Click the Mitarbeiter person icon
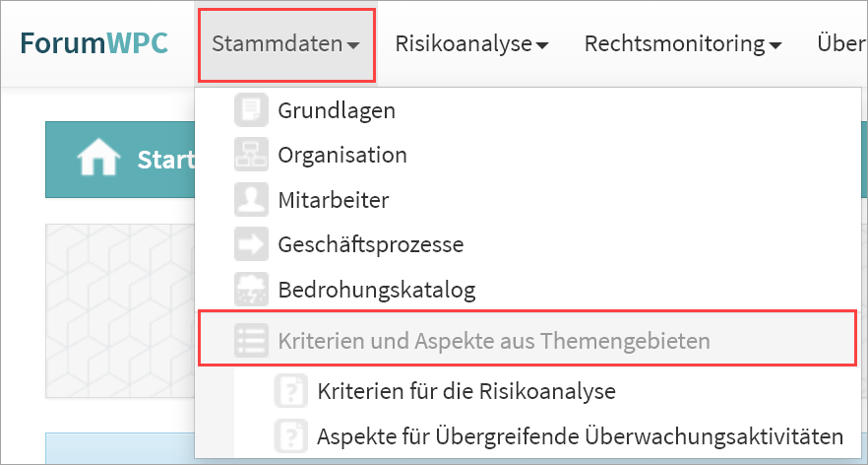This screenshot has width=868, height=465. click(x=251, y=200)
